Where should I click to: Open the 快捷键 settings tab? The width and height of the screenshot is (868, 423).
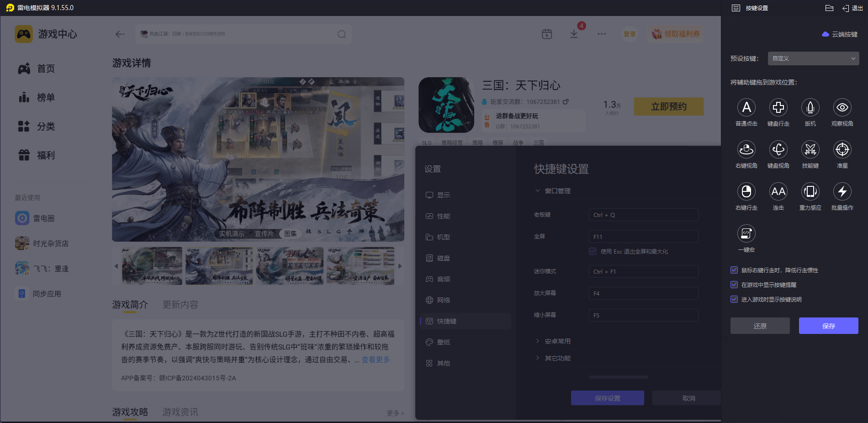click(x=446, y=321)
